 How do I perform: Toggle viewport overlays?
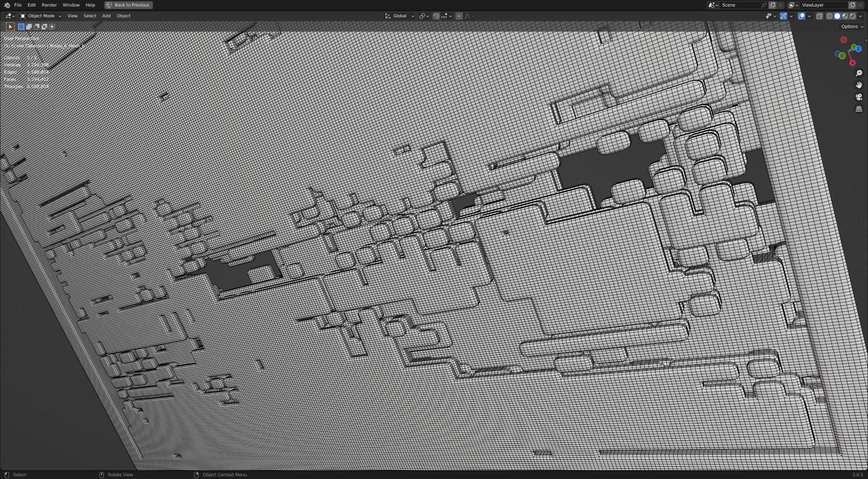[x=802, y=16]
